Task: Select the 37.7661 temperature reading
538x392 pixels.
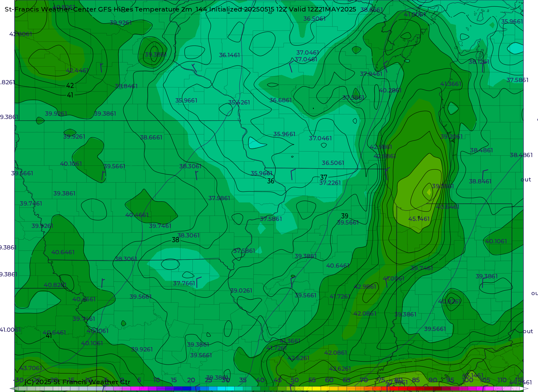Action: point(184,283)
